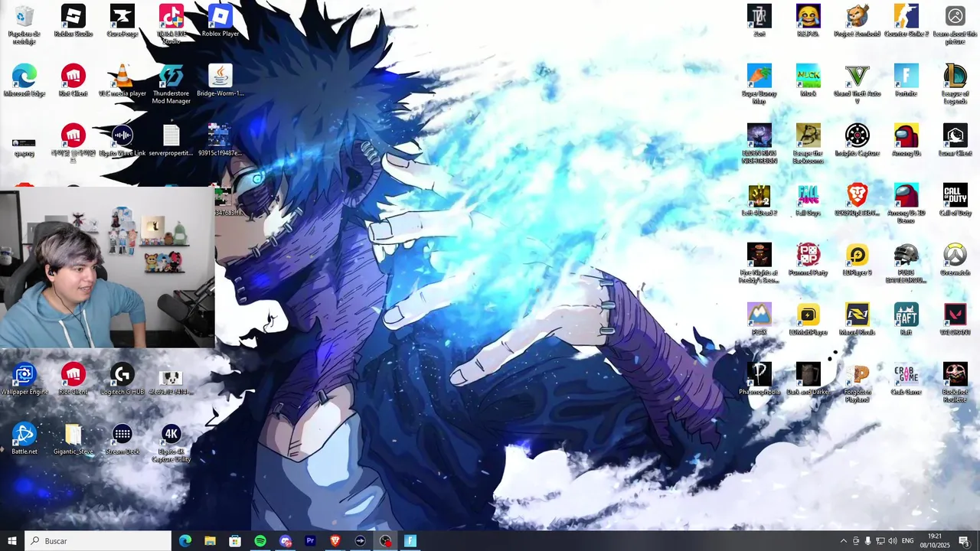Open Fall Guys
This screenshot has width=980, height=551.
(x=808, y=200)
